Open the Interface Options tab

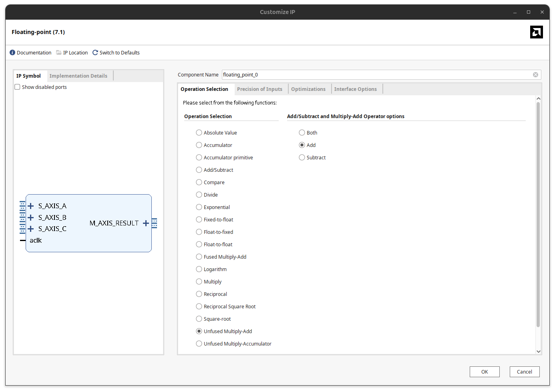tap(356, 89)
